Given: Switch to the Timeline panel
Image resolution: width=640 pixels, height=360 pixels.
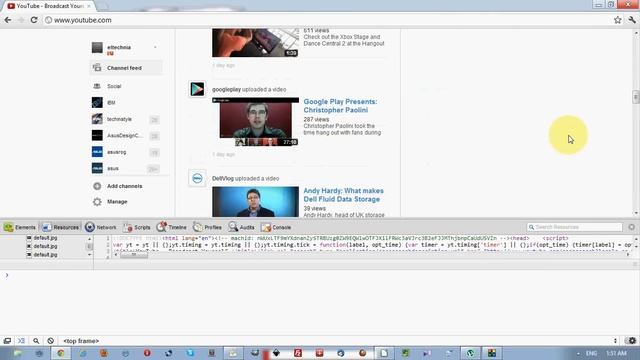Looking at the screenshot, I should [x=172, y=227].
